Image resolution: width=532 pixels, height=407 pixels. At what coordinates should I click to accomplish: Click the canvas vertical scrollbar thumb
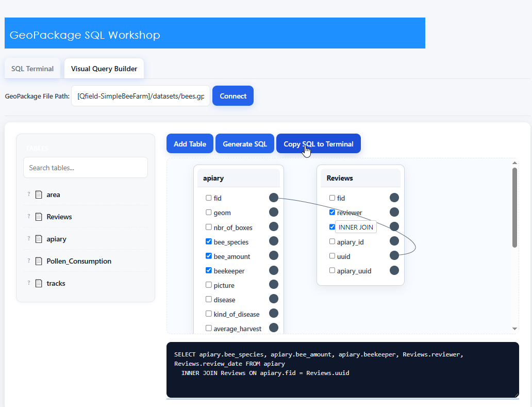[x=514, y=208]
